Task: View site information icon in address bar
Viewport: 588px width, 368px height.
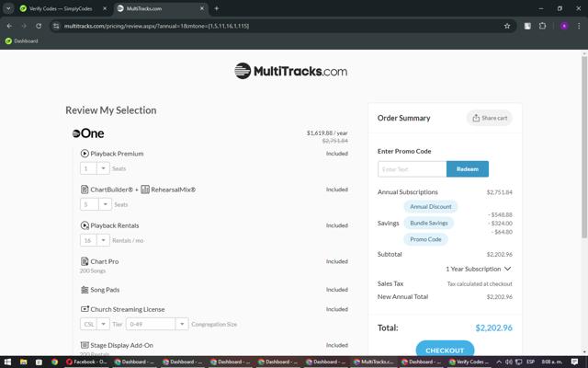Action: (x=56, y=26)
